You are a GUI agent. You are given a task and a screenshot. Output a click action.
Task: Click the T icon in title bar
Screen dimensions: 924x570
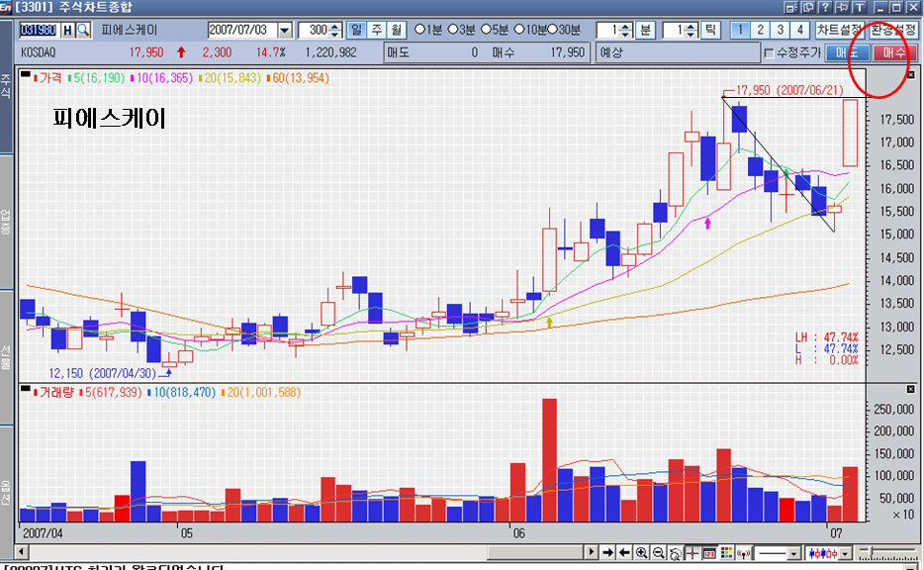pos(859,7)
